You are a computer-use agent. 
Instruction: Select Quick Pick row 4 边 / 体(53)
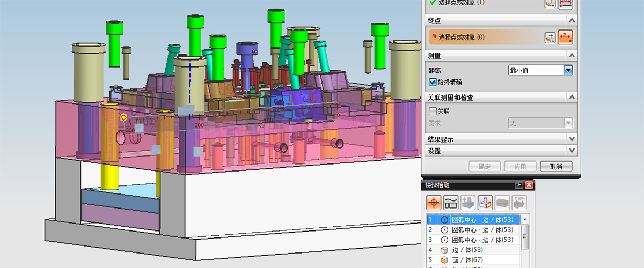point(473,250)
